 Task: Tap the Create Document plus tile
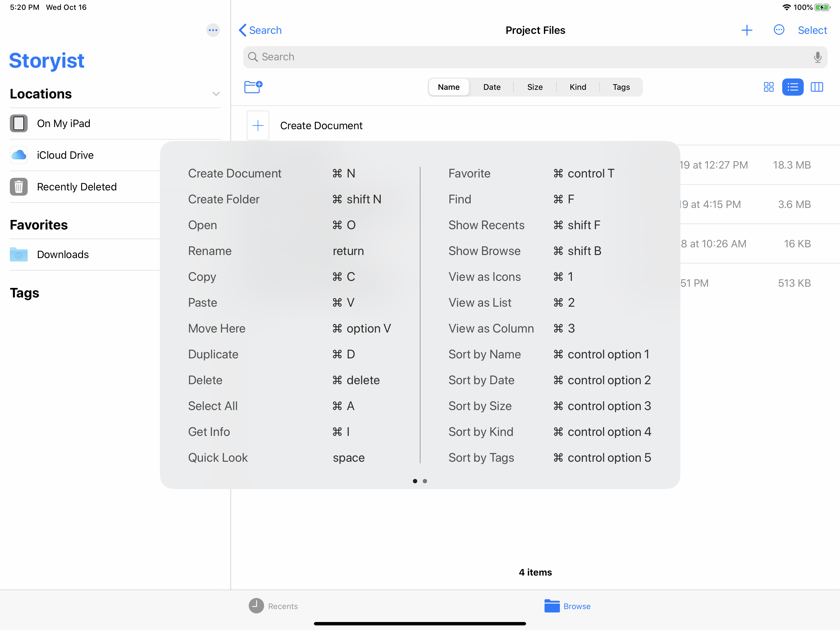coord(258,126)
